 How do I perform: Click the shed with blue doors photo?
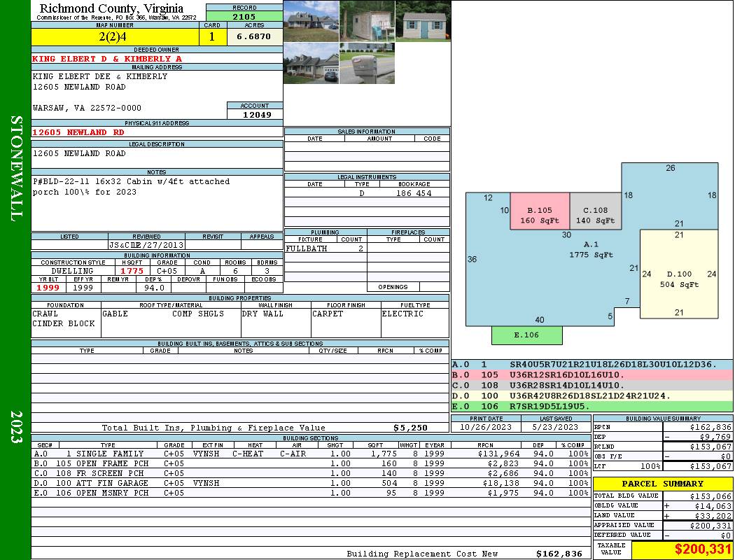[423, 21]
